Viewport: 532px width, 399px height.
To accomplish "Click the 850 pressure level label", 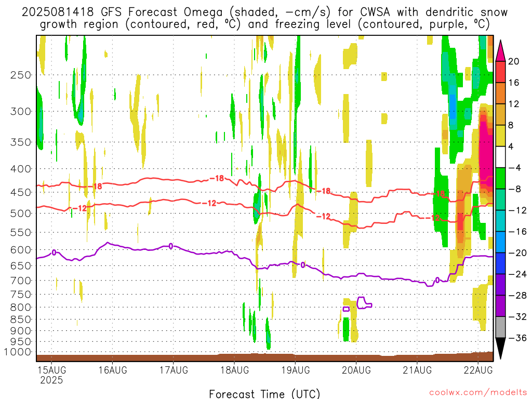I will [x=21, y=320].
